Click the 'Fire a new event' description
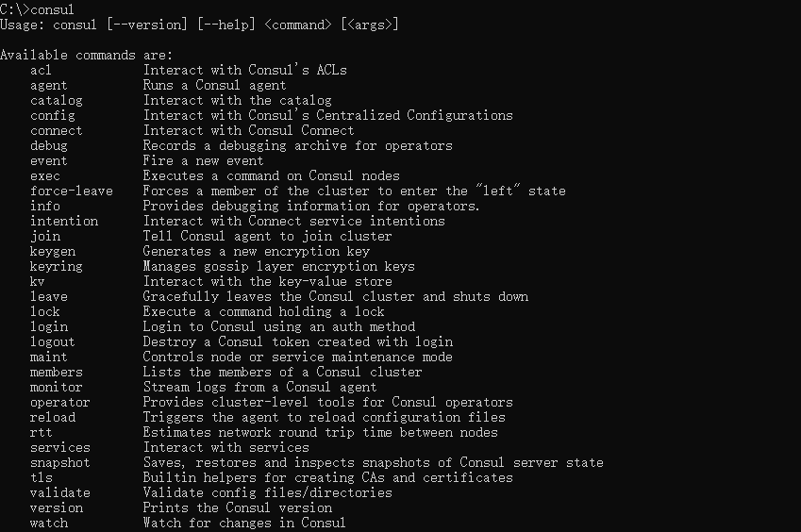 point(203,160)
